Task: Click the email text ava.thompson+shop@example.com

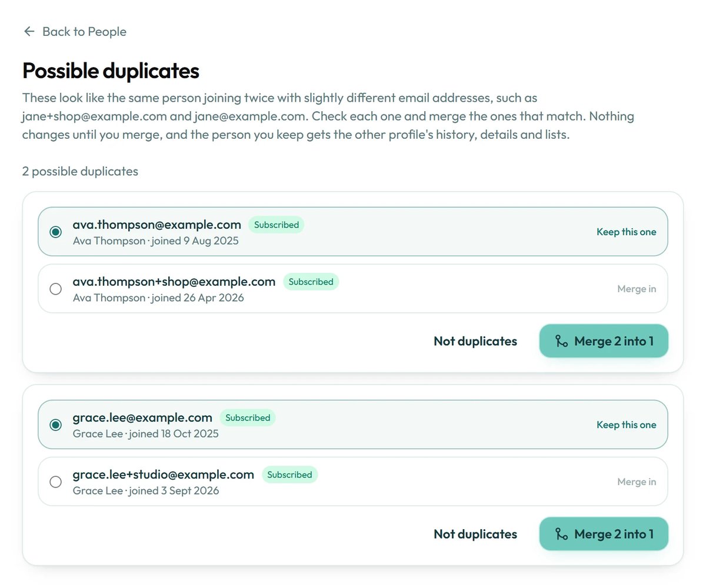Action: click(174, 282)
